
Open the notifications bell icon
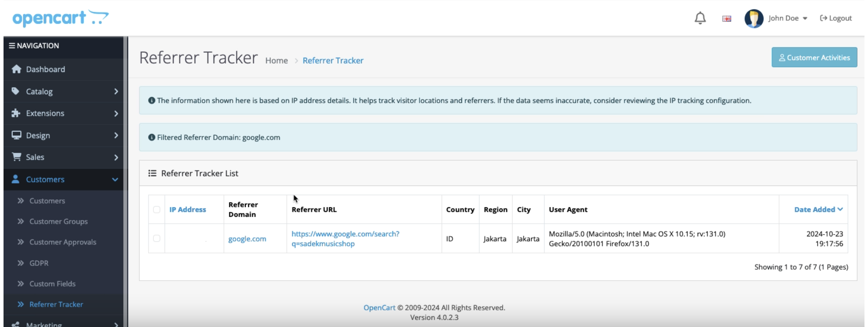click(700, 18)
